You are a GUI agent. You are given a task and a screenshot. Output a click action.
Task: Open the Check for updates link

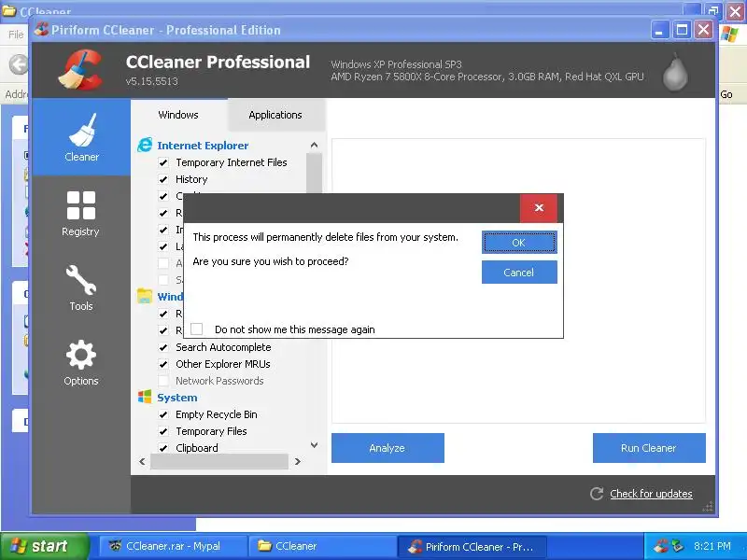click(651, 494)
